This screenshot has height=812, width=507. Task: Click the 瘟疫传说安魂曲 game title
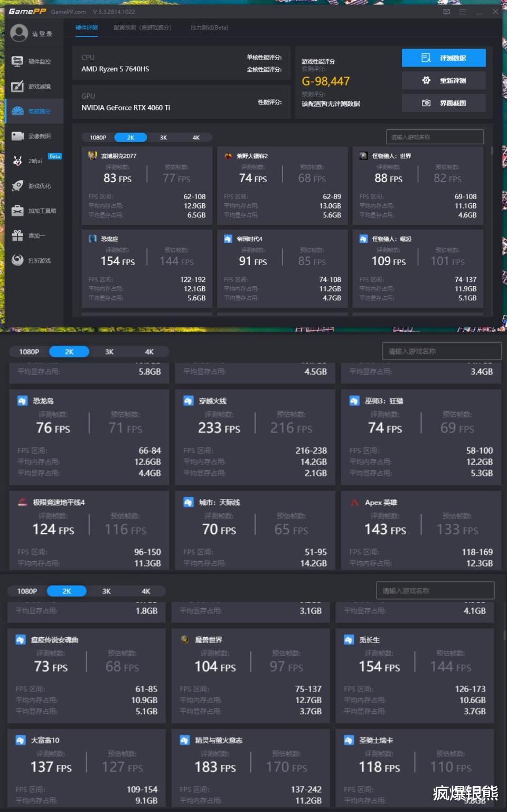pos(54,640)
